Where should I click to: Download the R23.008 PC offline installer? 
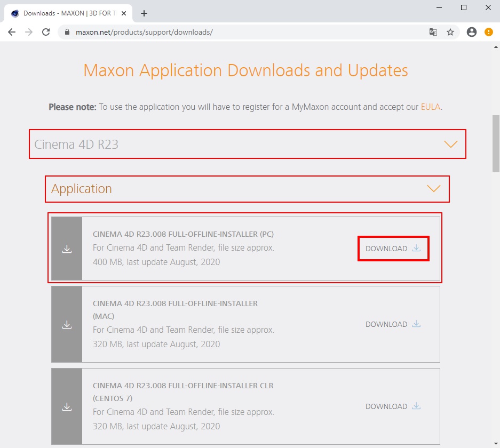pyautogui.click(x=393, y=249)
